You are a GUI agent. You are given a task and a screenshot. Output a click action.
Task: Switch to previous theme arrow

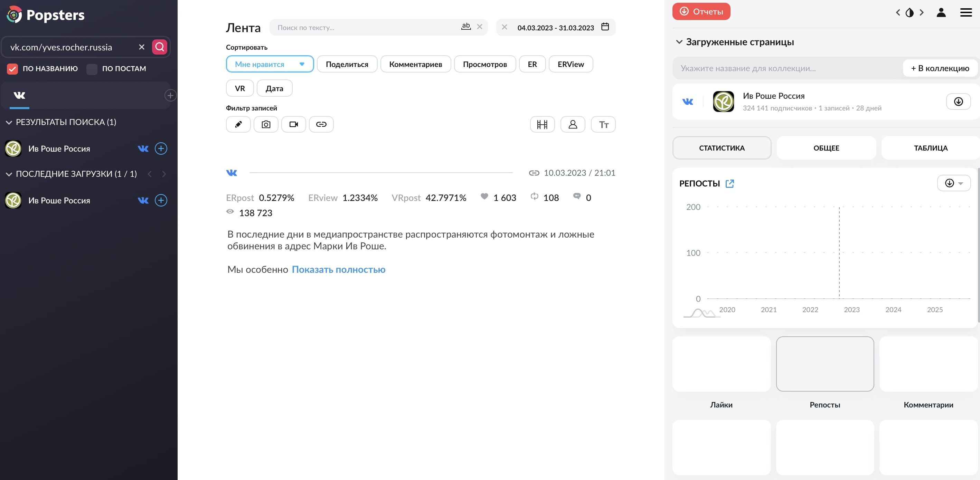click(x=898, y=12)
